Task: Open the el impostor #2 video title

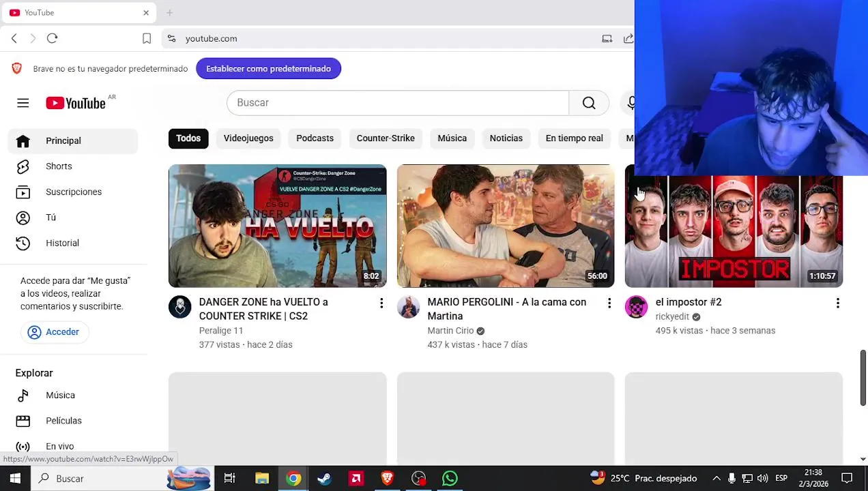Action: [688, 302]
